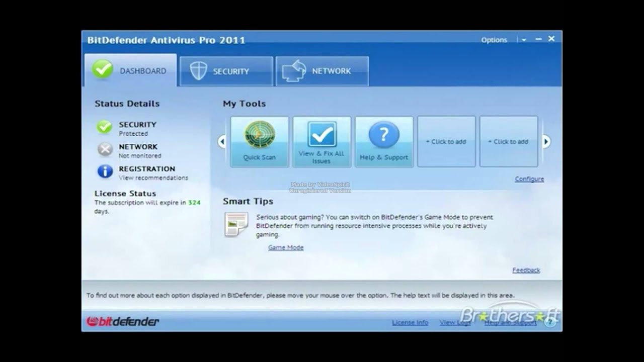
Task: Click the blue Registration info icon
Action: tap(105, 171)
